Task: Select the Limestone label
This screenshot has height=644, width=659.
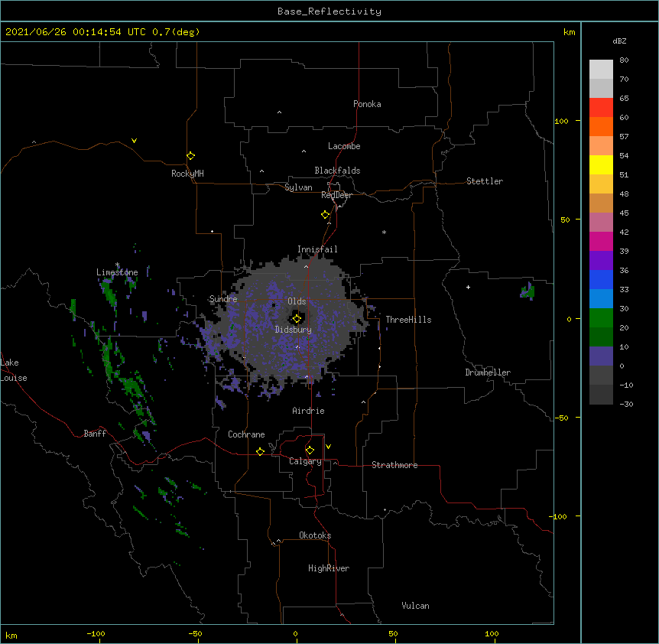Action: click(117, 272)
